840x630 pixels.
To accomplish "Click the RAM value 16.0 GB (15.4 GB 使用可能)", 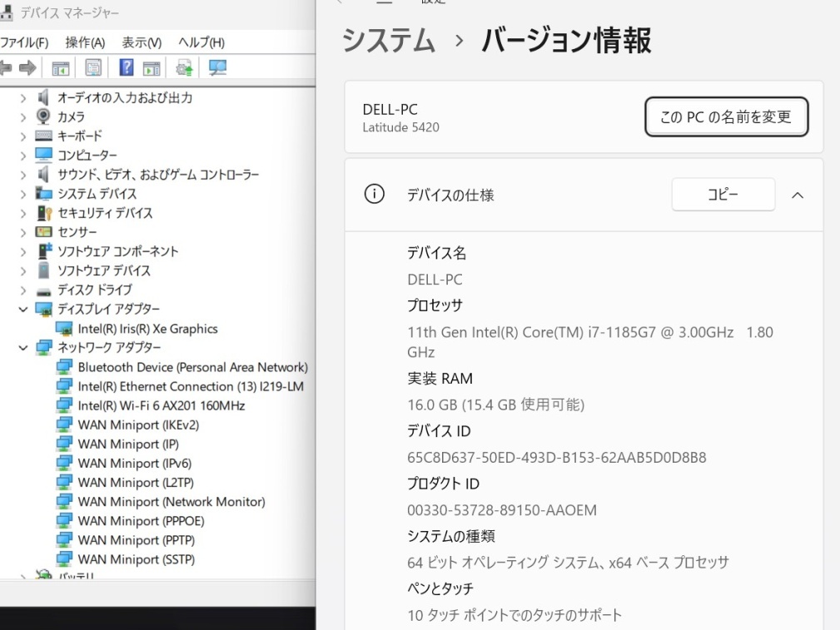I will click(495, 405).
